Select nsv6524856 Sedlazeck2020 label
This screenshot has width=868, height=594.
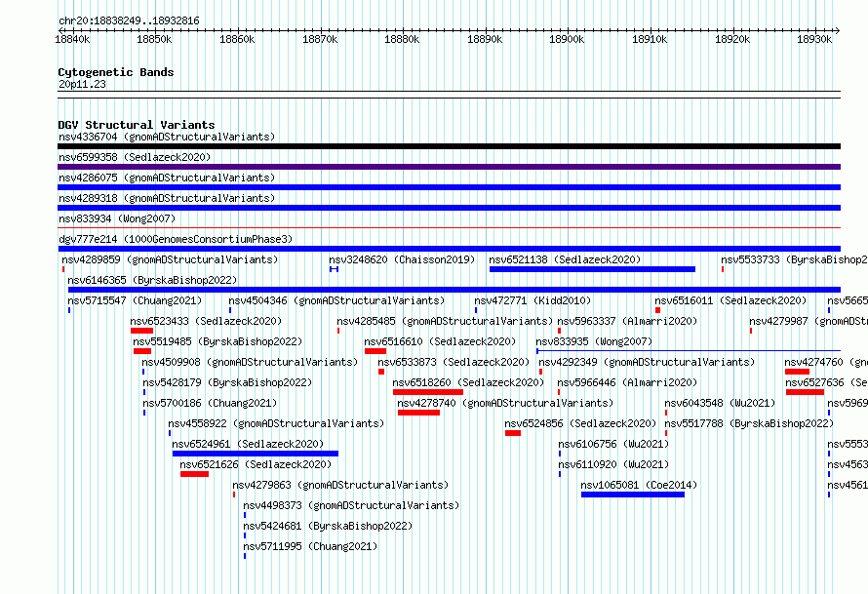(580, 423)
